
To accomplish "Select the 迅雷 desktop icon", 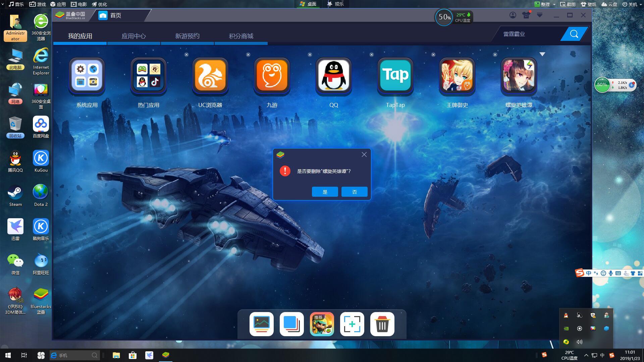I will [15, 230].
